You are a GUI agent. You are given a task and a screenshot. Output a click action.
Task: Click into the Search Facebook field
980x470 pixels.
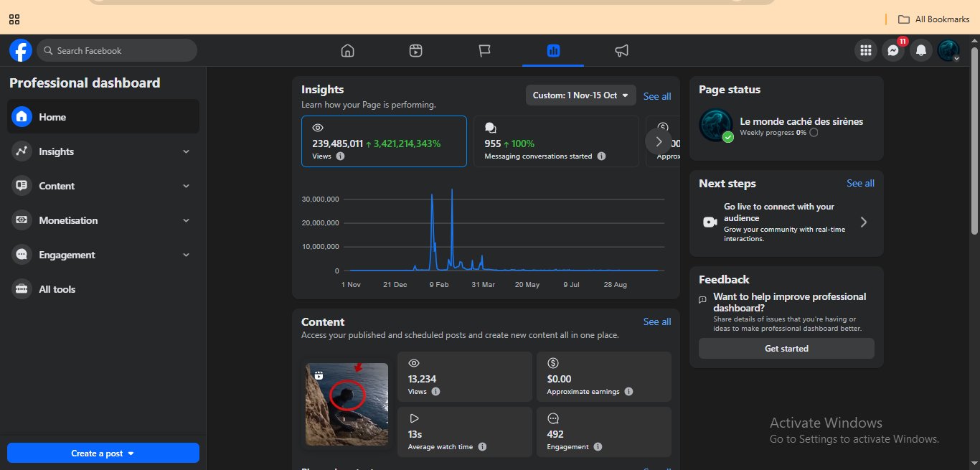pyautogui.click(x=117, y=50)
